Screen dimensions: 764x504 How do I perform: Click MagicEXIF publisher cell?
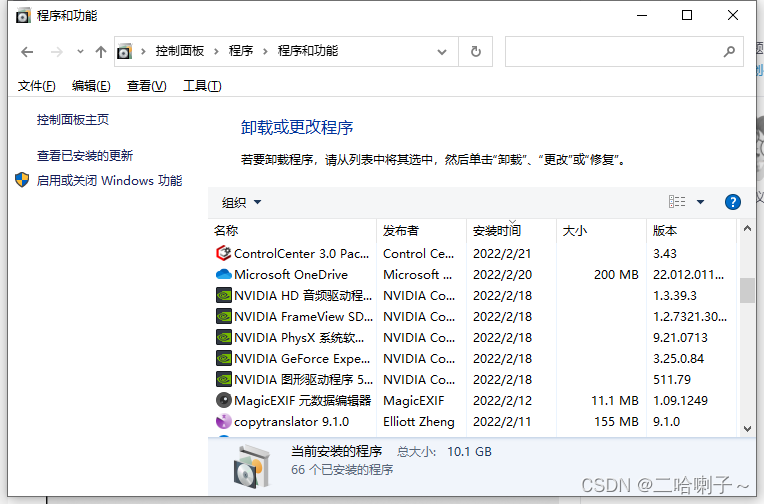414,401
